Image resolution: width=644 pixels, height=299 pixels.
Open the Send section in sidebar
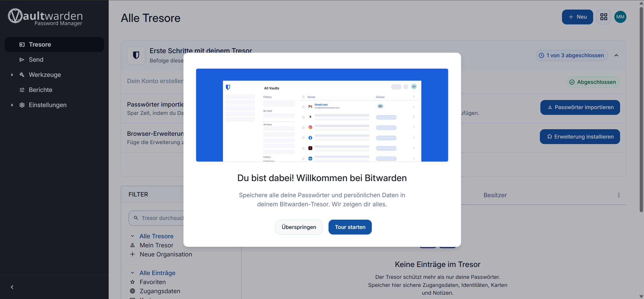[x=54, y=60]
